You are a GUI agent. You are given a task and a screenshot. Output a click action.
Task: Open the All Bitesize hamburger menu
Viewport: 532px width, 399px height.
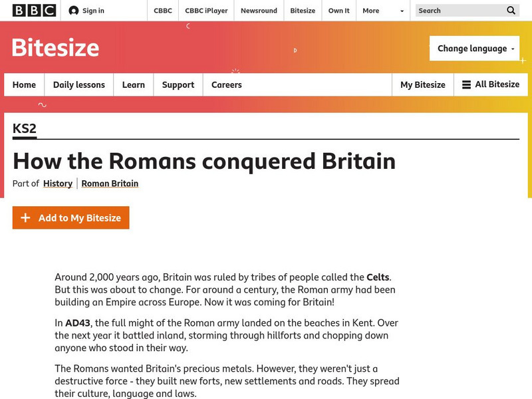click(x=468, y=84)
